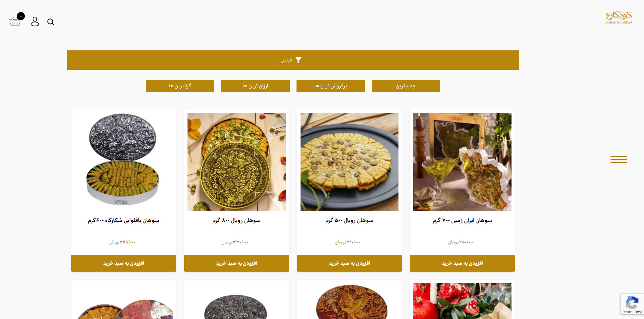Open the hamburger menu in sidebar
This screenshot has height=319, width=644.
pyautogui.click(x=619, y=159)
